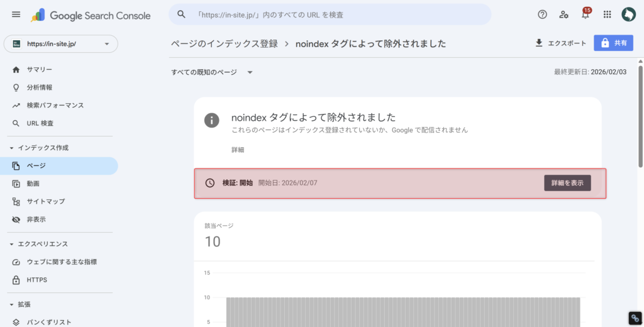
Task: Click the clock icon in validation bar
Action: coord(210,183)
